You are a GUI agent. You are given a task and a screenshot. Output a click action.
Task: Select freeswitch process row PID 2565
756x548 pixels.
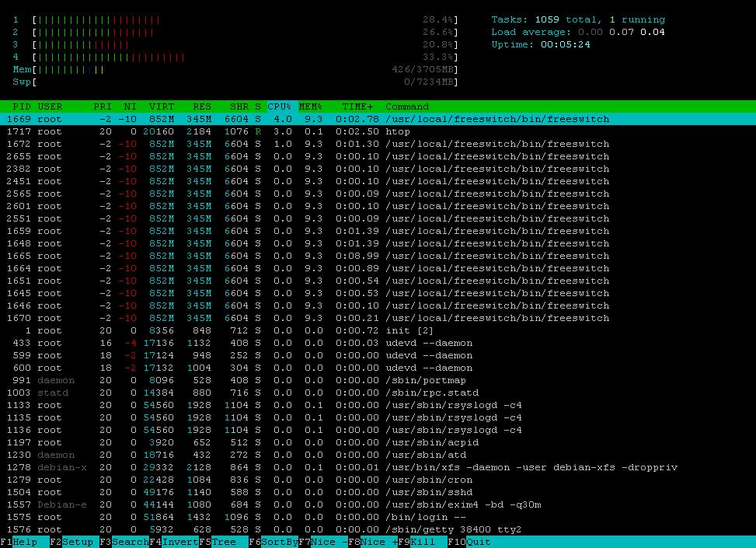[x=378, y=194]
